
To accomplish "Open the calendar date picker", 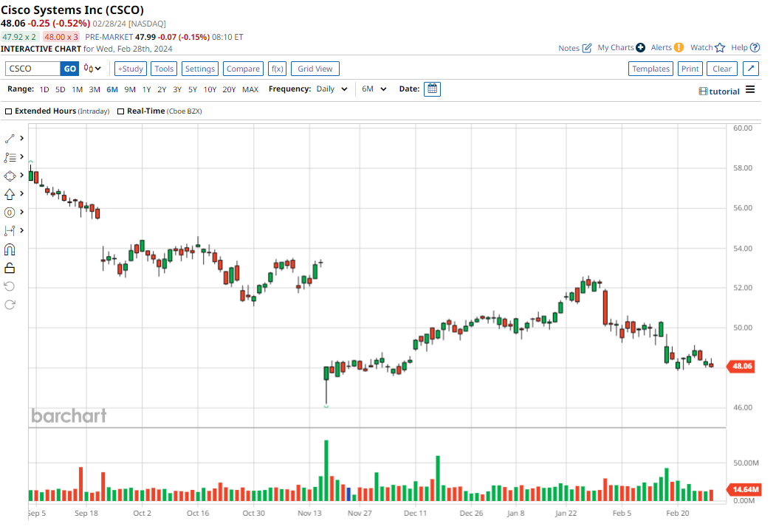I will pyautogui.click(x=432, y=89).
